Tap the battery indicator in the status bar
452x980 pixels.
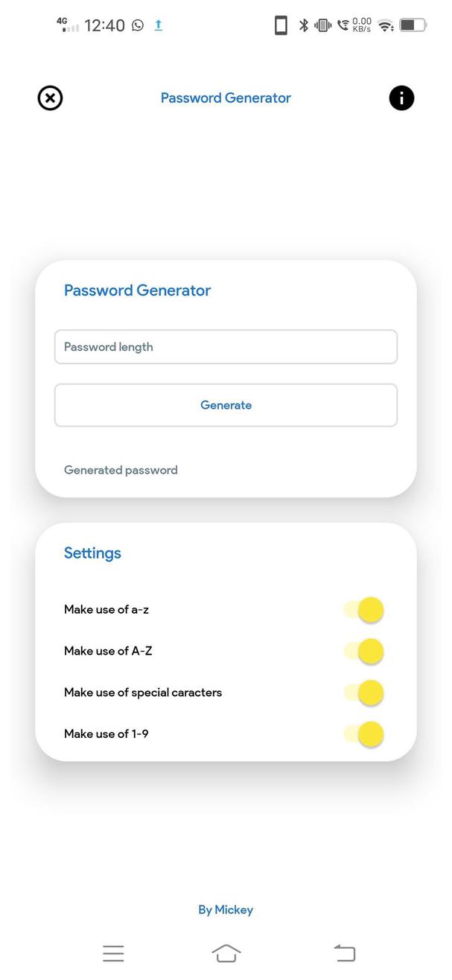tap(412, 25)
